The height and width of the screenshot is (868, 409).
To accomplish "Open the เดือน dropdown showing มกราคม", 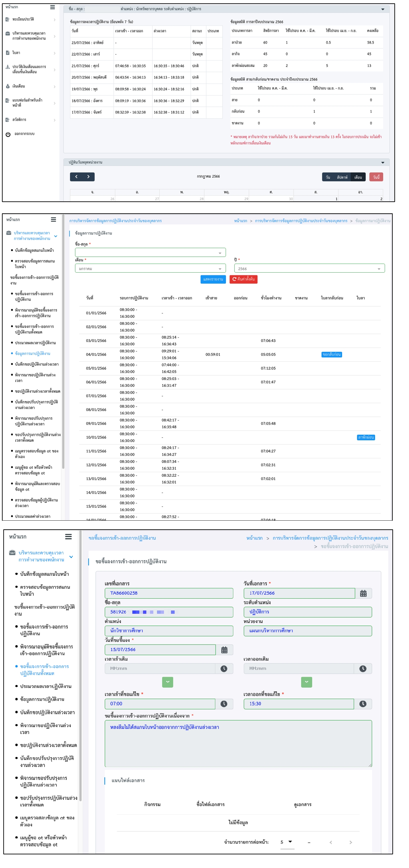I will tap(150, 269).
